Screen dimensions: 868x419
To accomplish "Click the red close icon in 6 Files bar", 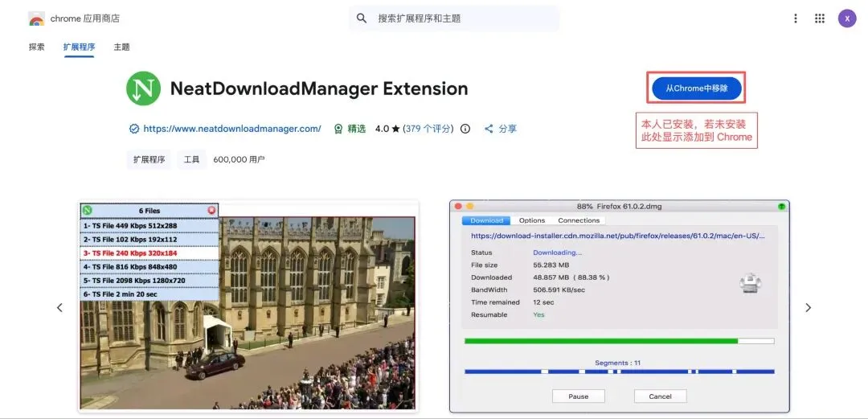I will point(211,211).
